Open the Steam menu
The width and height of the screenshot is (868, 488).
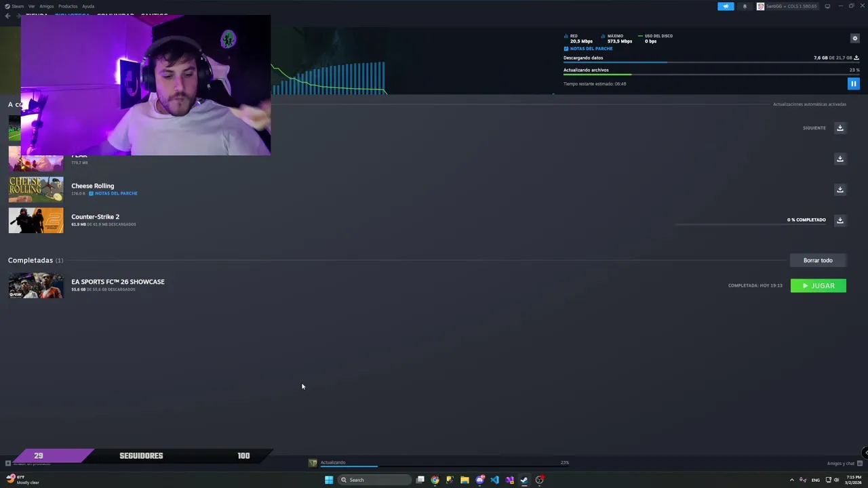pyautogui.click(x=14, y=6)
